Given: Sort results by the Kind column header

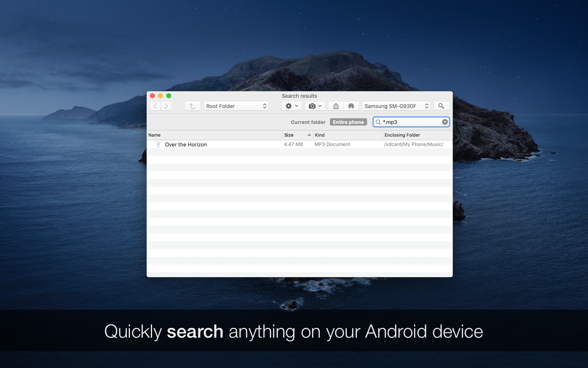Looking at the screenshot, I should tap(348, 135).
